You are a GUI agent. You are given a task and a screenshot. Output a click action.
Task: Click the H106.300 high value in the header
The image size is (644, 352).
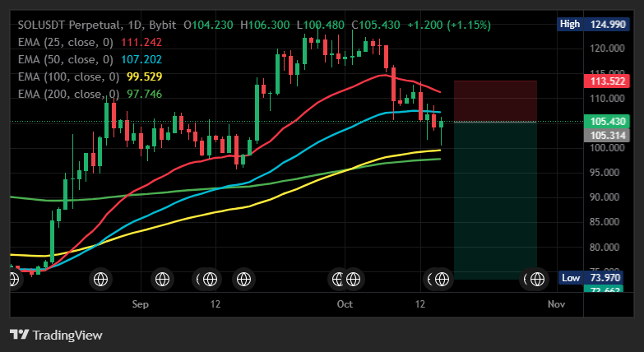(265, 25)
